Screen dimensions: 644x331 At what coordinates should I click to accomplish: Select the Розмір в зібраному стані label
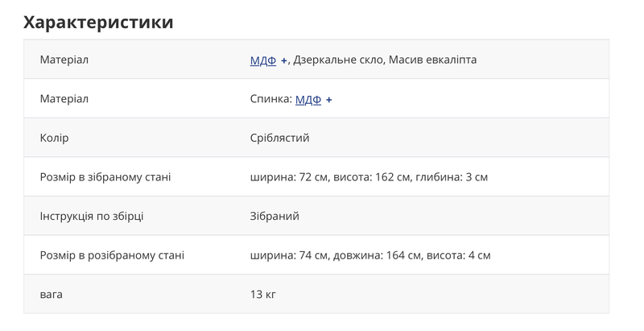(105, 177)
